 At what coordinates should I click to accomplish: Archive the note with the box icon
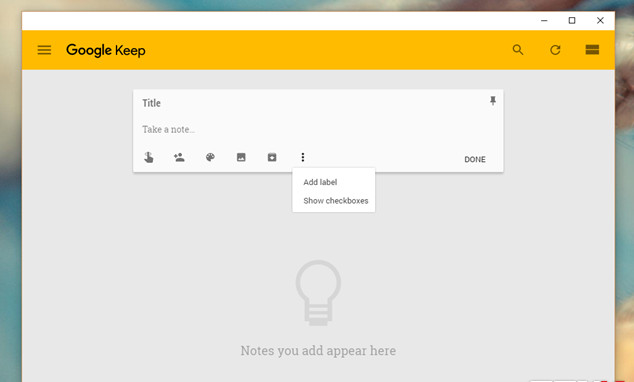(272, 157)
